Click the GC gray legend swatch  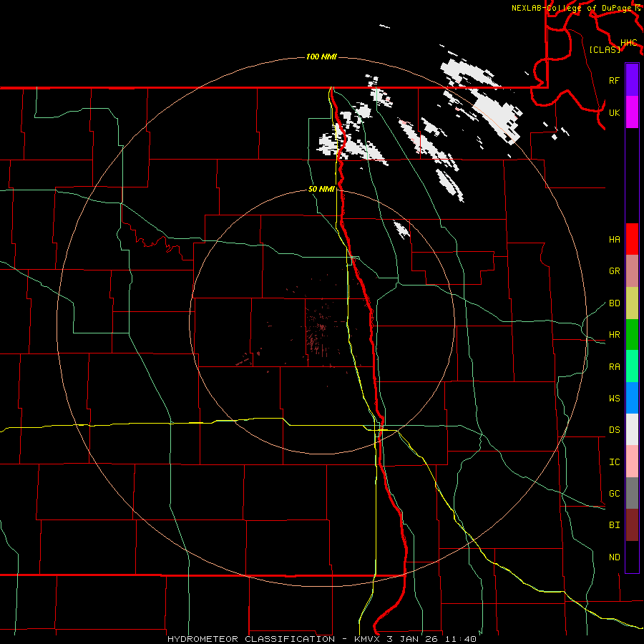632,493
